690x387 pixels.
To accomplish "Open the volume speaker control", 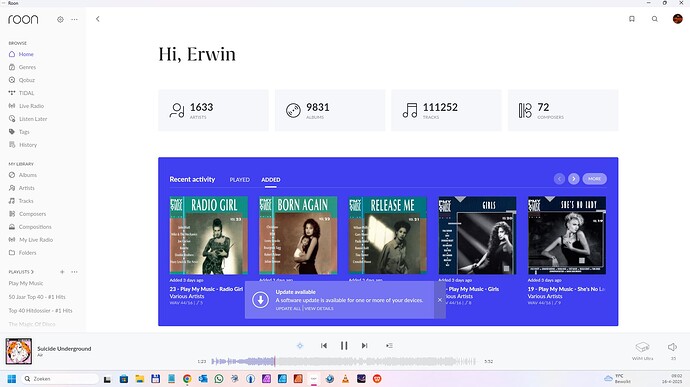I will coord(672,347).
